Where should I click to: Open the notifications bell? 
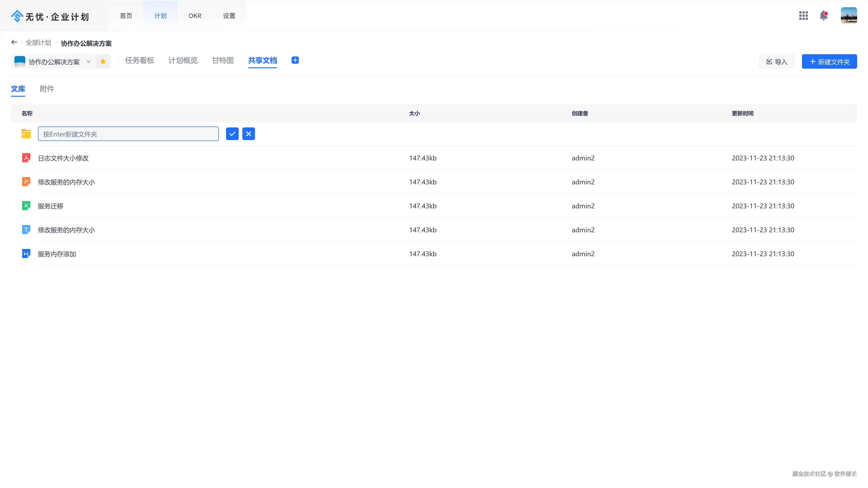(823, 16)
